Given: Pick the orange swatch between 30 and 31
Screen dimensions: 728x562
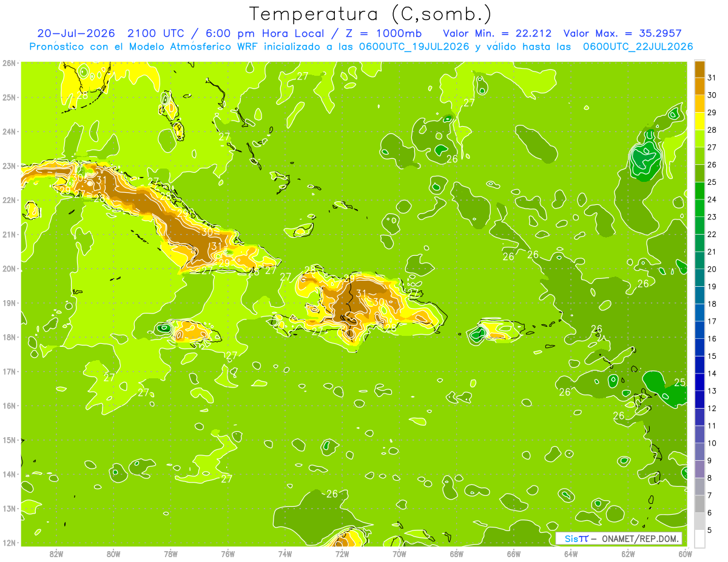Looking at the screenshot, I should [699, 86].
